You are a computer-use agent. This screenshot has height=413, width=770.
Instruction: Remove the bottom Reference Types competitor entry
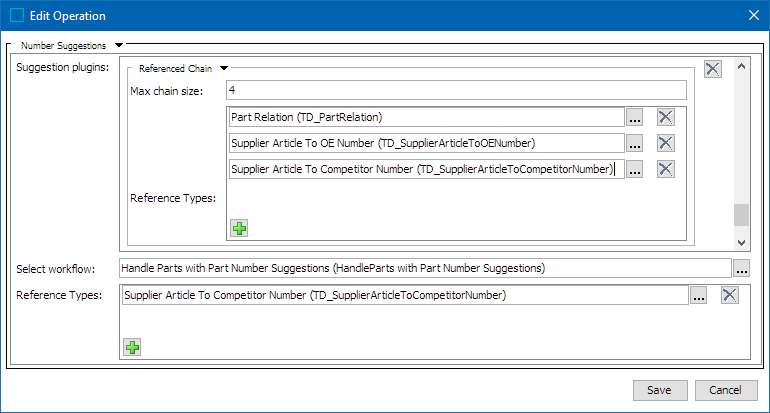(729, 295)
